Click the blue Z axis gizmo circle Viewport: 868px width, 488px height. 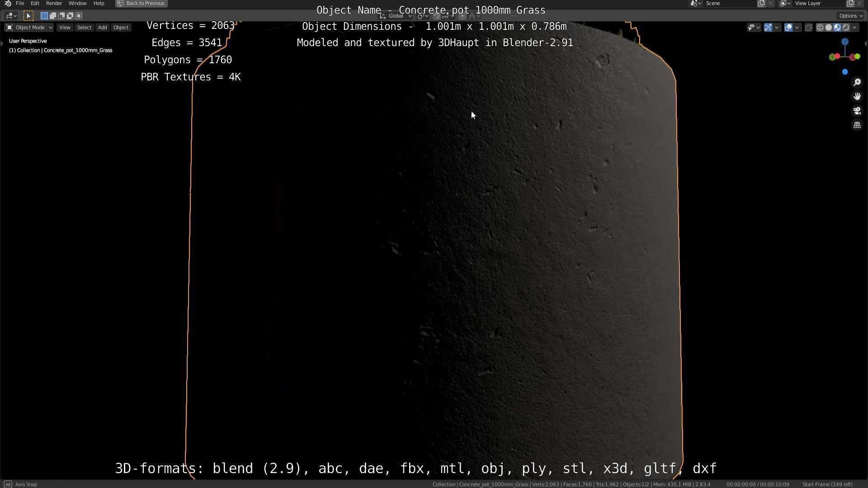[x=845, y=42]
